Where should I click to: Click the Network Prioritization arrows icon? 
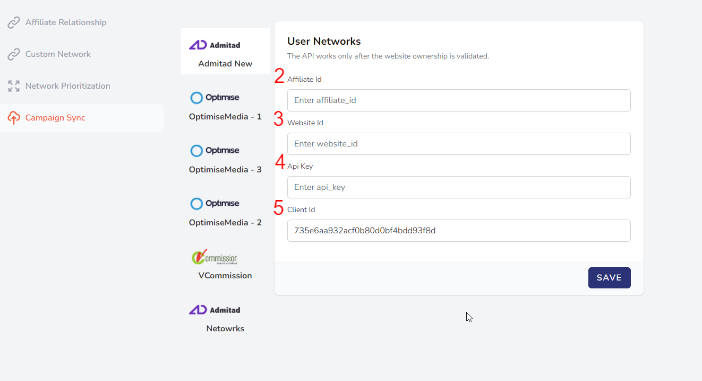(14, 86)
